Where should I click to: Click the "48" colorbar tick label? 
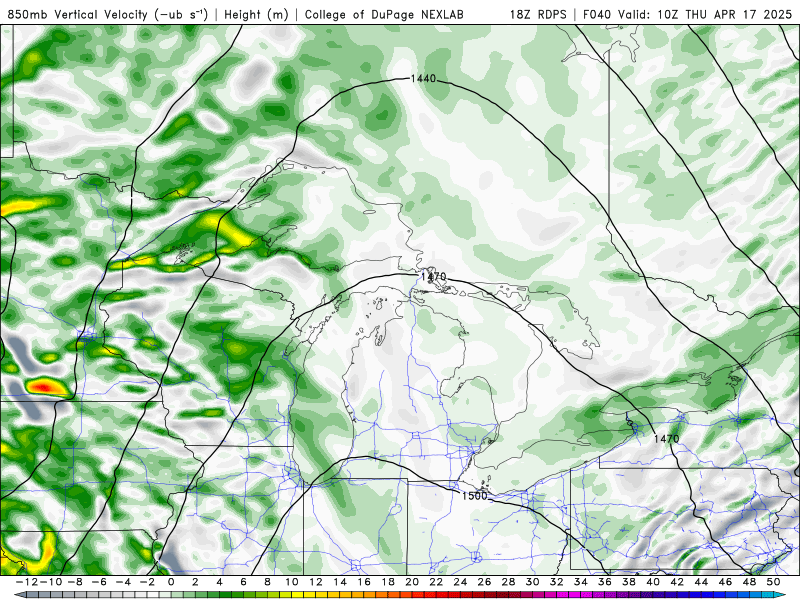[x=749, y=582]
